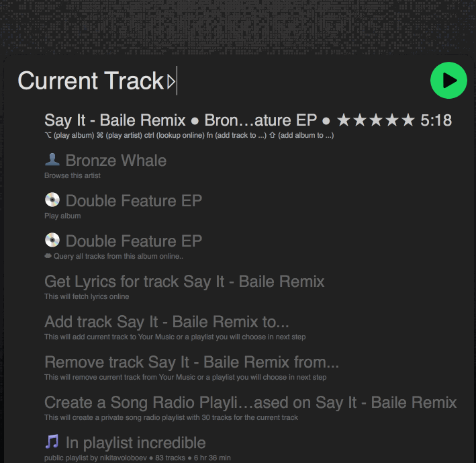The image size is (476, 463).
Task: Click the disc icon of the online query entry
Action: (x=52, y=240)
